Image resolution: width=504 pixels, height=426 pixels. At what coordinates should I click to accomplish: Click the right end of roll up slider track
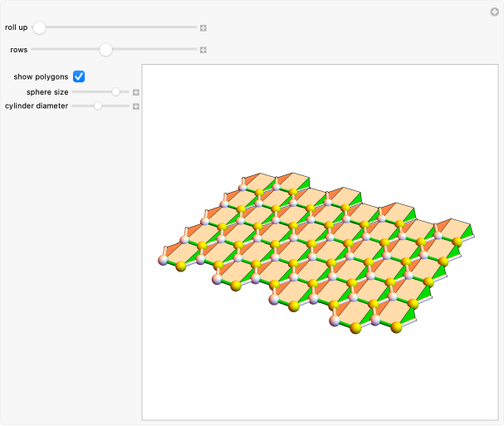pos(195,27)
